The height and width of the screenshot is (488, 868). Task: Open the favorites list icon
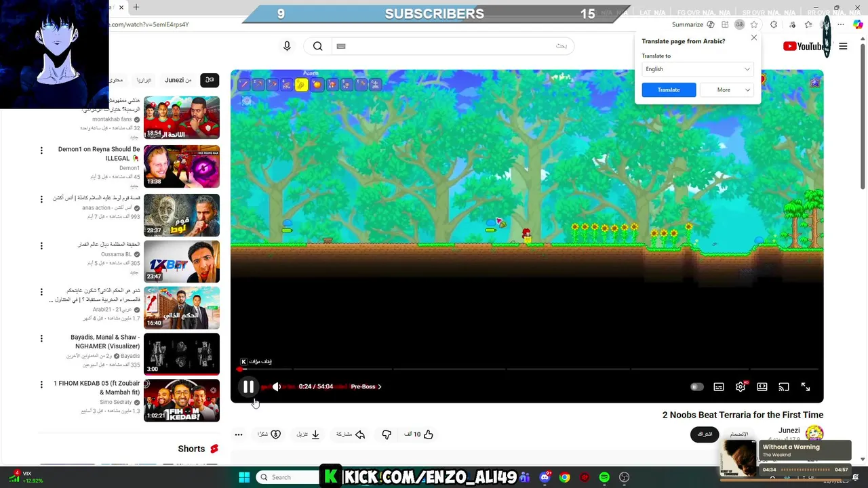[808, 24]
